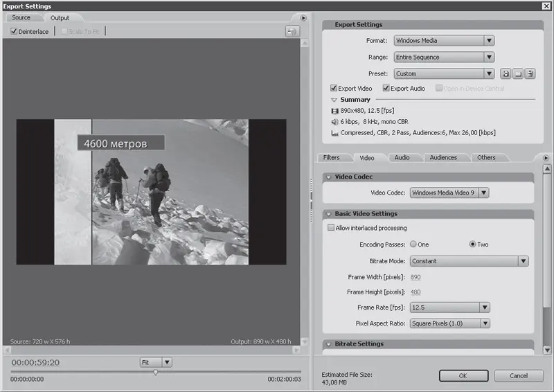This screenshot has height=392, width=554.
Task: Click the preview vertical scrollbar down arrow
Action: pyautogui.click(x=304, y=342)
